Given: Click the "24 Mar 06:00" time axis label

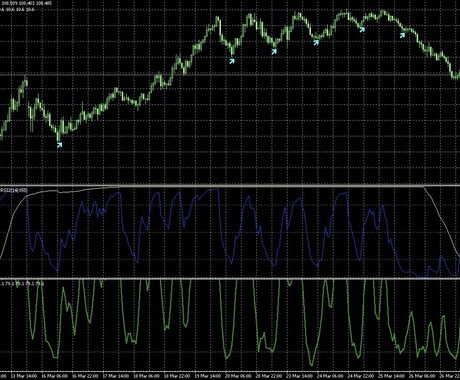Looking at the screenshot, I should pos(331,376).
